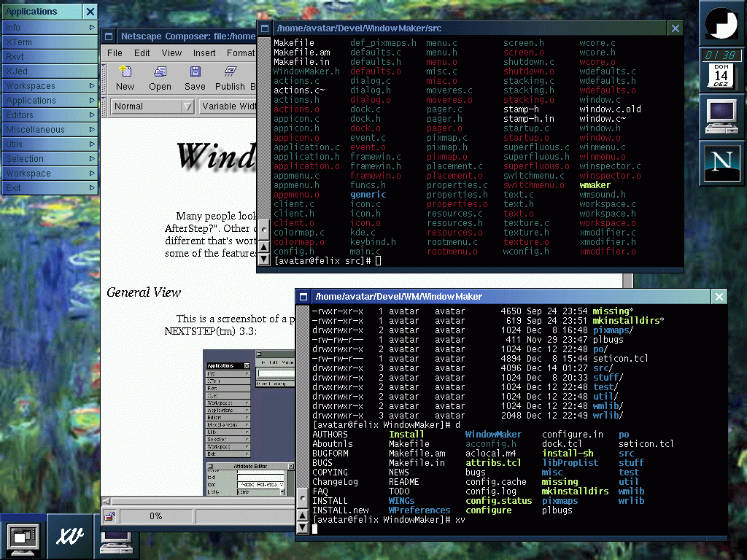Screen dimensions: 747x560
Task: Click the WindowMaker terminal scrollbar down arrow
Action: click(302, 528)
